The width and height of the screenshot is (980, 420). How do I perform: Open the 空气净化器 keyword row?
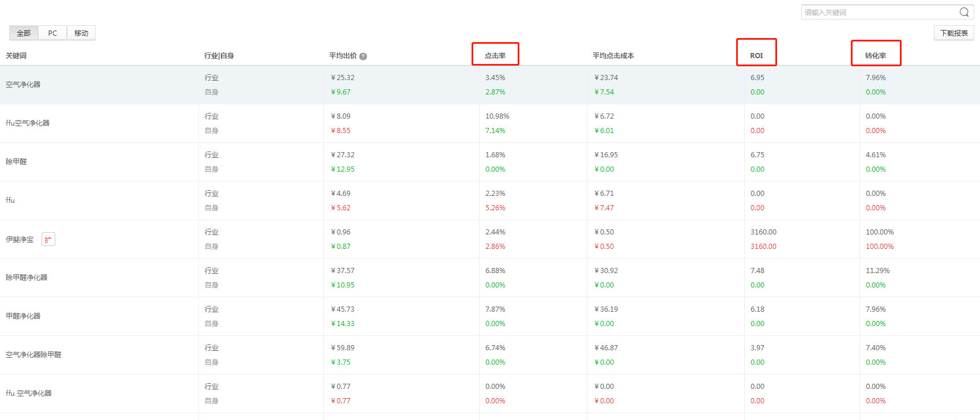click(23, 85)
